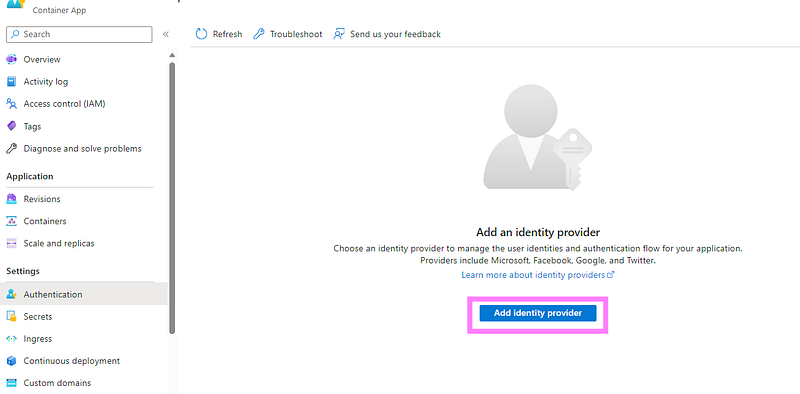Click the Secrets lock icon

(11, 316)
